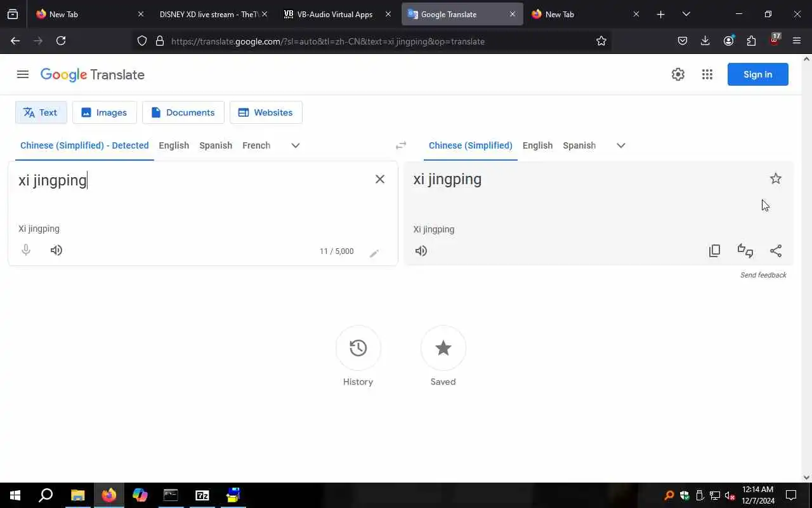Viewport: 812px width, 508px height.
Task: Open Firefox View icon in tab bar
Action: point(13,14)
